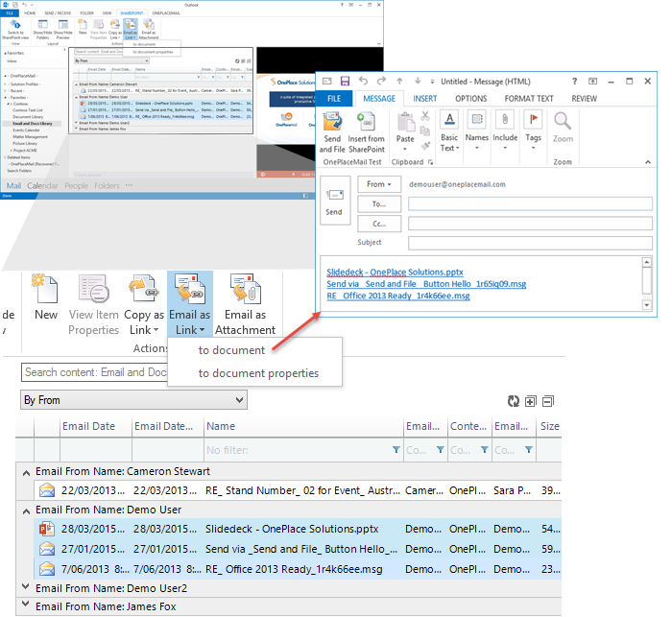Screen dimensions: 672x617
Task: Open Paste in message ribbon
Action: [405, 132]
